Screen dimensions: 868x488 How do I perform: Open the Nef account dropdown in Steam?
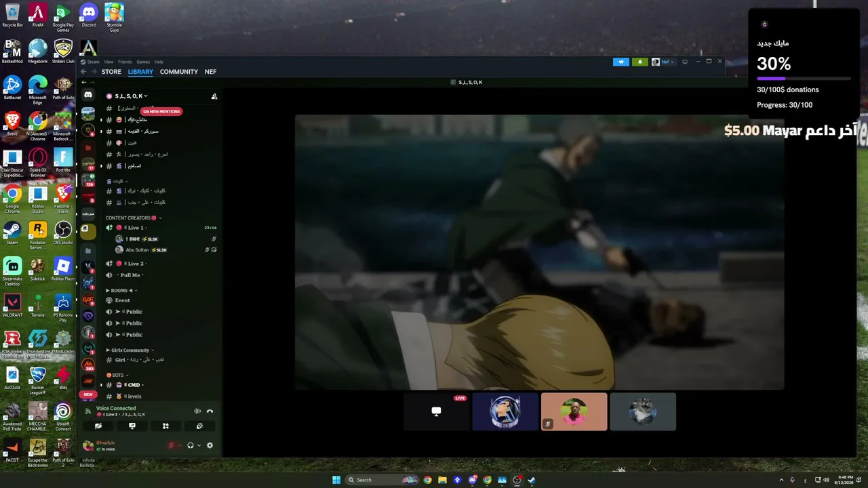tap(664, 62)
